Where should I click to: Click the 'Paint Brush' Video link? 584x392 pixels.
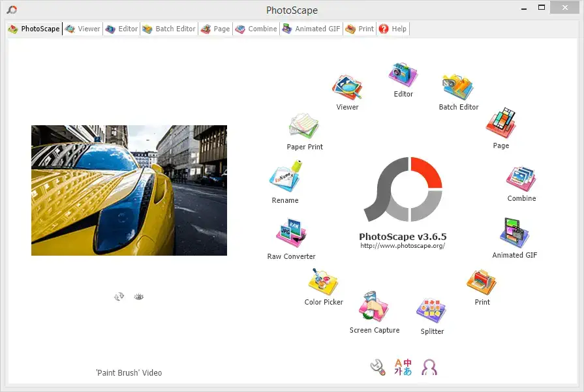128,372
